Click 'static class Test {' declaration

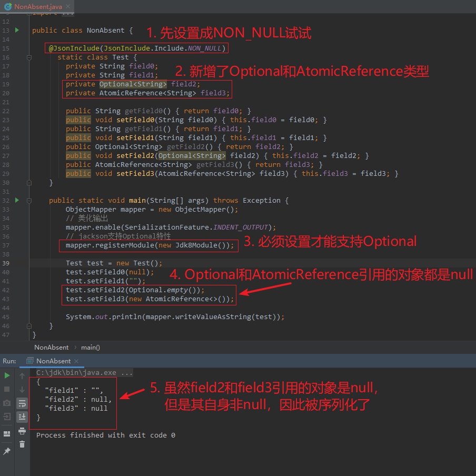97,57
